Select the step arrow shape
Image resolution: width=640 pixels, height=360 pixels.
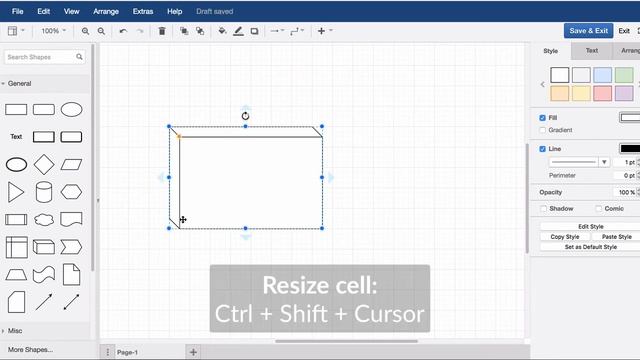tap(71, 247)
